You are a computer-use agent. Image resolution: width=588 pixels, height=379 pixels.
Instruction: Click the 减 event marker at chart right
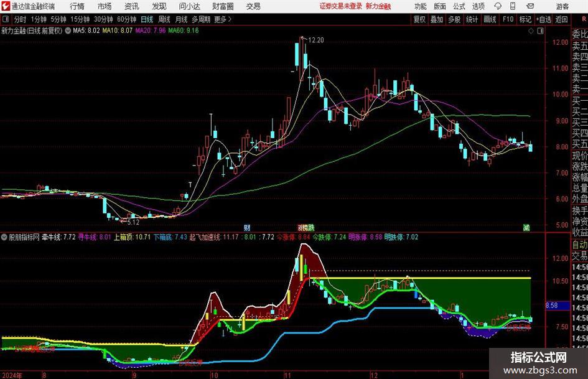point(526,227)
